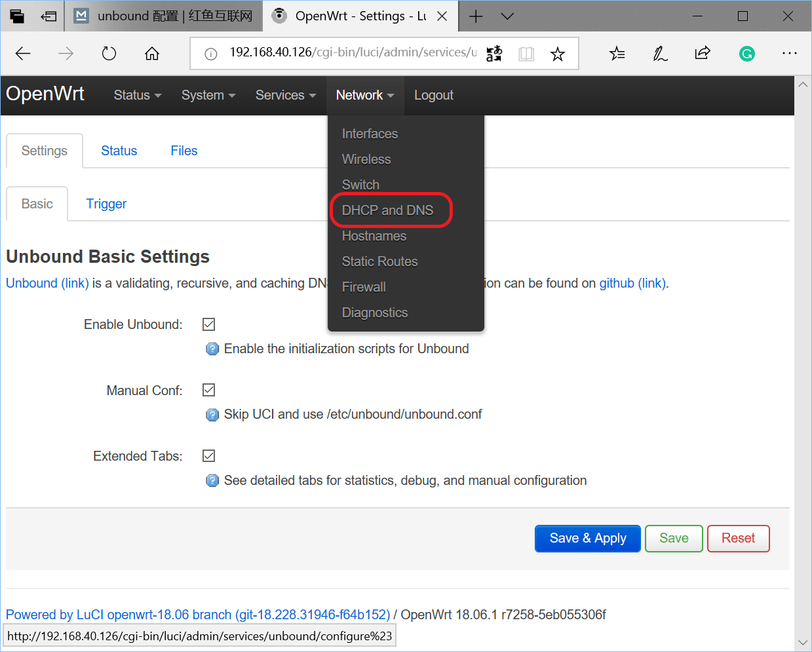Set these tabs aside icon

click(48, 16)
